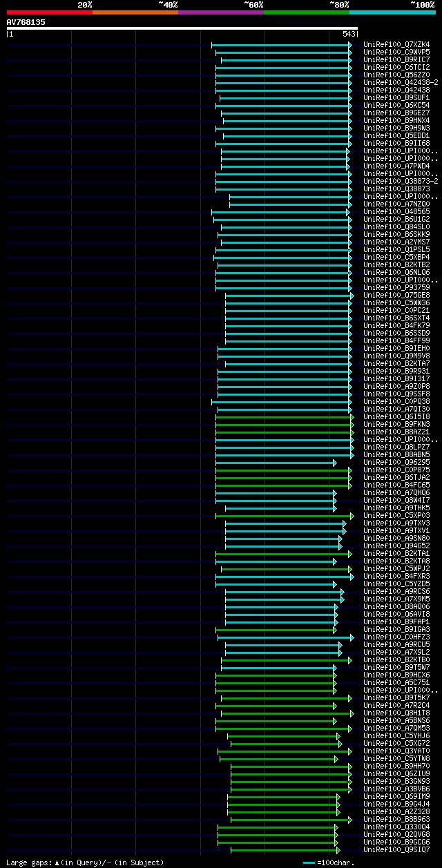Click the orange ~40% legend segment
This screenshot has width=442, height=868.
(135, 12)
